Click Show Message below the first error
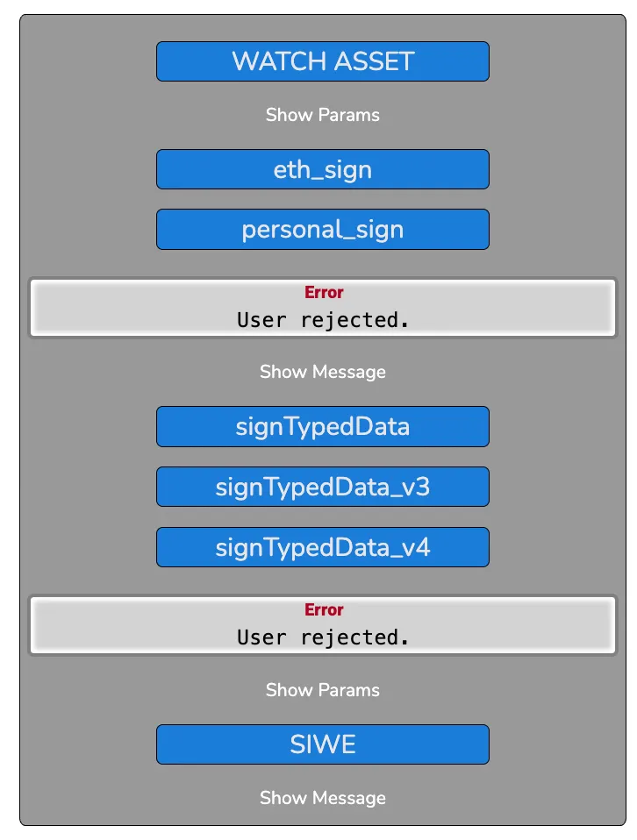The image size is (637, 840). 322,372
